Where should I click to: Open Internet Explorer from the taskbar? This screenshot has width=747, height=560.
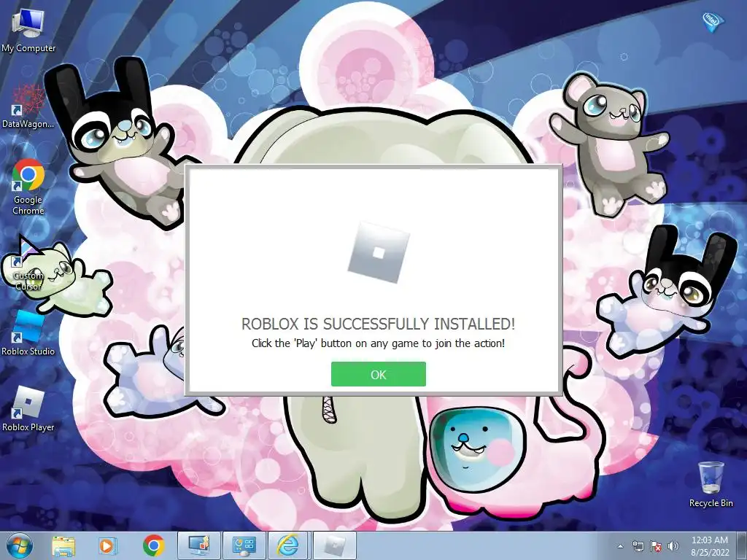[289, 545]
